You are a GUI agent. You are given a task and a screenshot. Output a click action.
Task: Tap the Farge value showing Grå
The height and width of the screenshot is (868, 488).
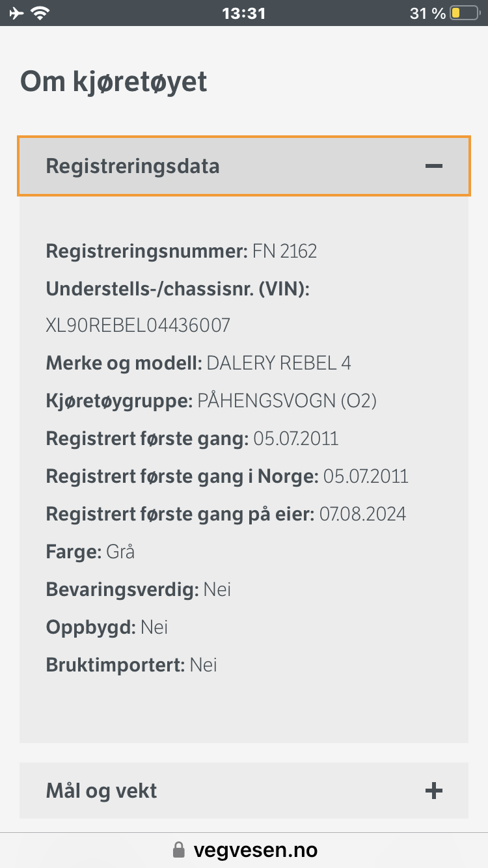point(121,551)
